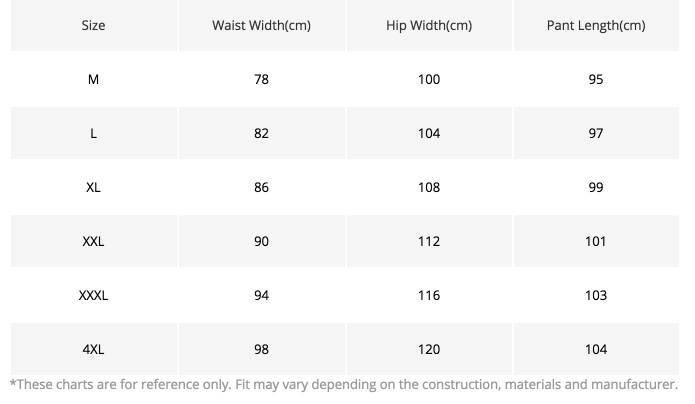The image size is (695, 404).
Task: Click waist width value 94 for XXXL
Action: click(261, 295)
